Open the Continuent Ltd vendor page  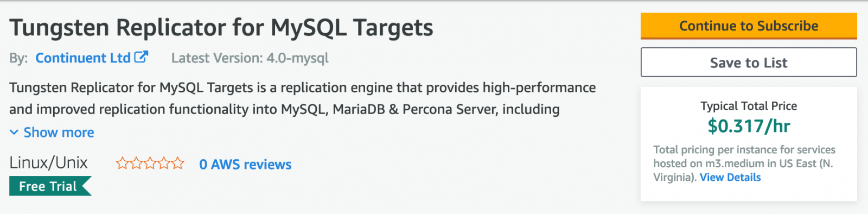83,58
